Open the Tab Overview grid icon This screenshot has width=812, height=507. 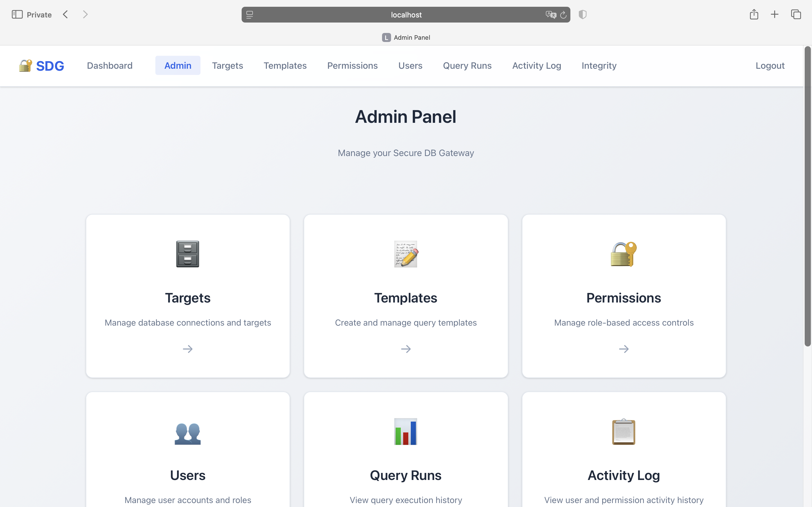(796, 14)
